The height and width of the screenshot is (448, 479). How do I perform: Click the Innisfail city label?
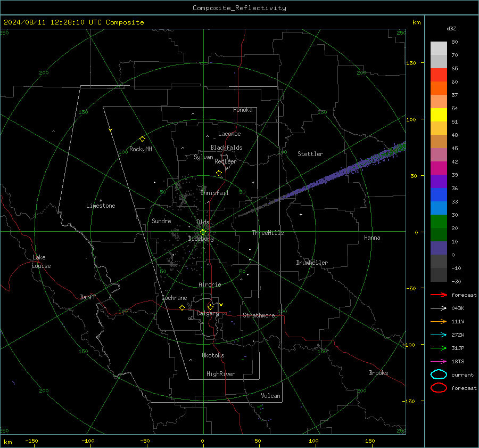coord(214,193)
